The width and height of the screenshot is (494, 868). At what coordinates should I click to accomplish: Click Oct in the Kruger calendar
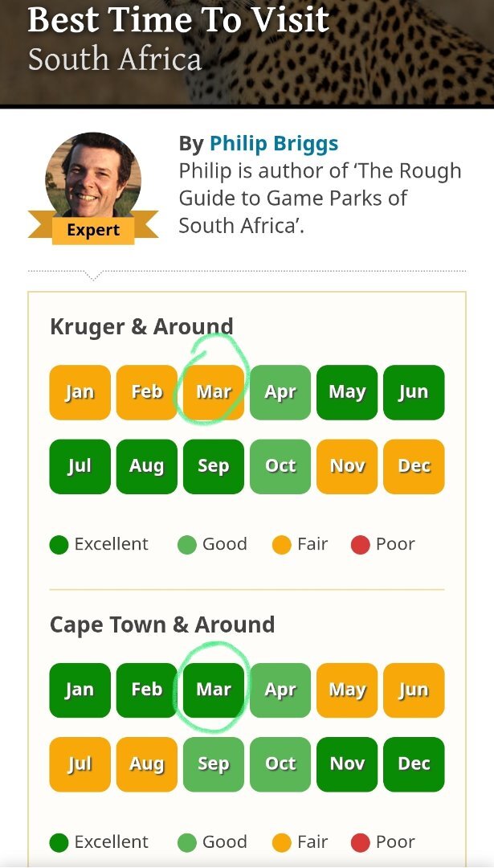pyautogui.click(x=280, y=466)
